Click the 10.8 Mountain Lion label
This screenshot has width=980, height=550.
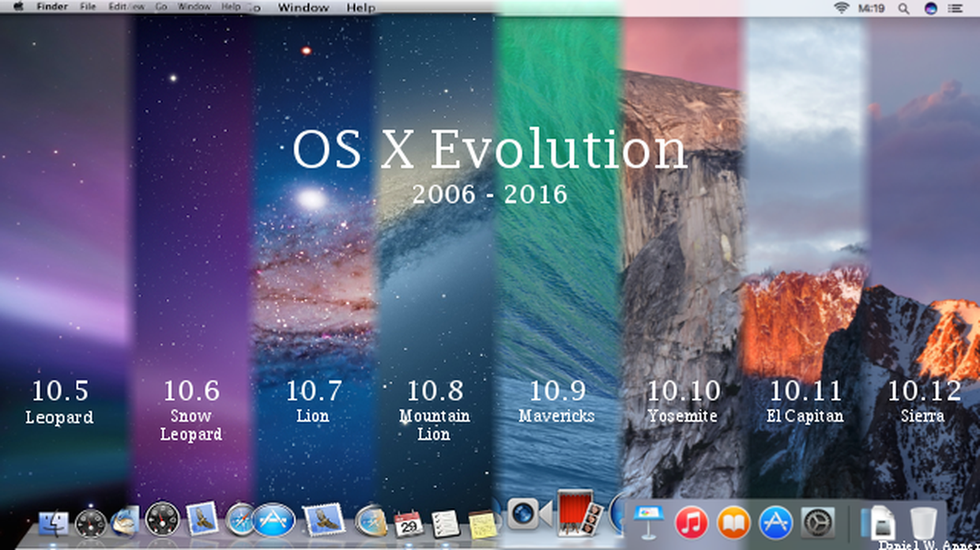(434, 409)
